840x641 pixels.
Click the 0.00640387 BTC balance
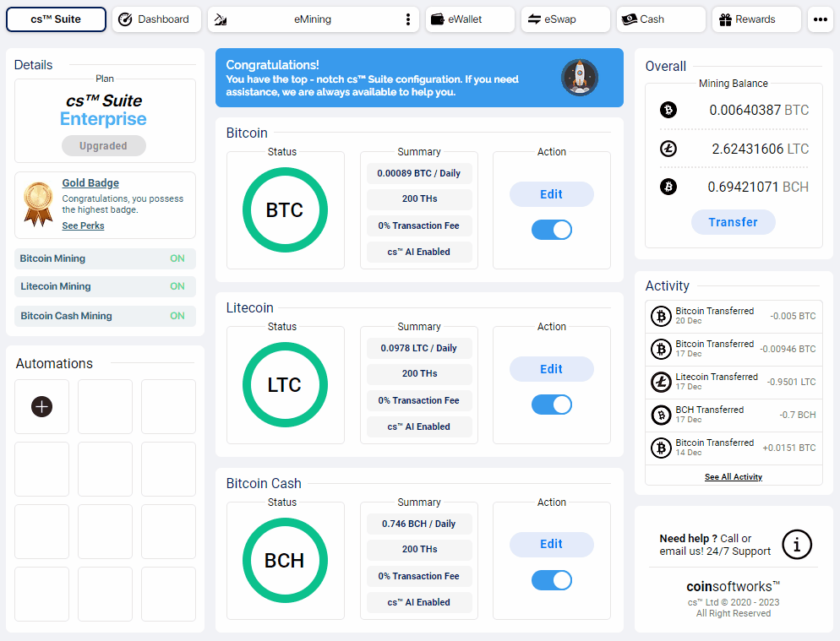[x=759, y=111]
